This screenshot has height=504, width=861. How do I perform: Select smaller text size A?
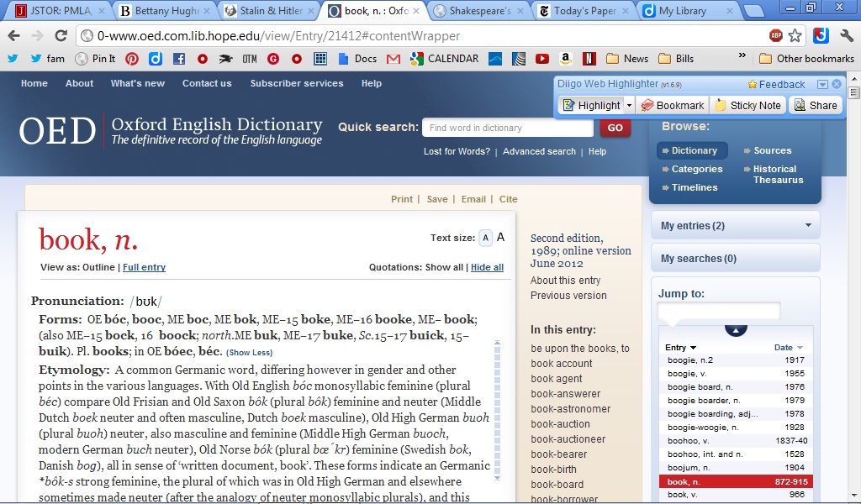pos(485,238)
